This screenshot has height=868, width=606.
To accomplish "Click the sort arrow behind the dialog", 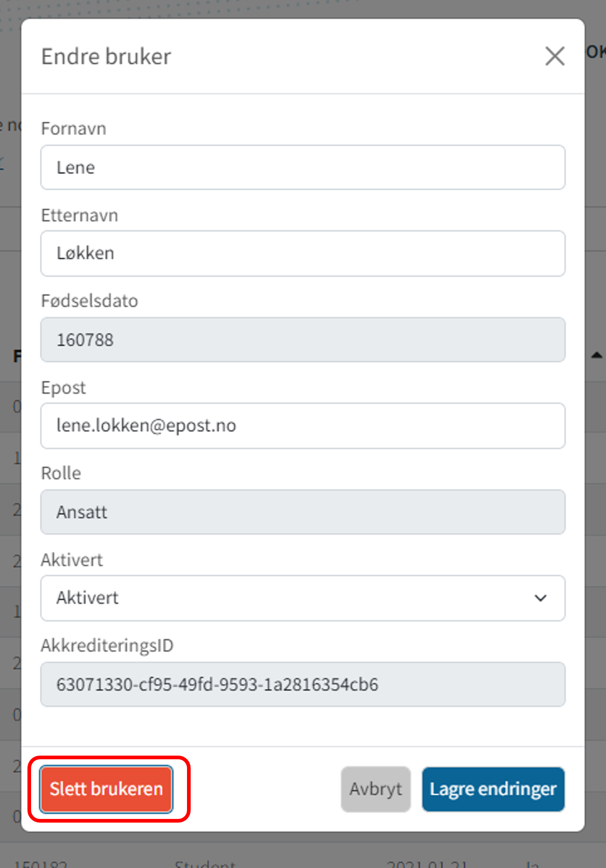I will tap(596, 355).
